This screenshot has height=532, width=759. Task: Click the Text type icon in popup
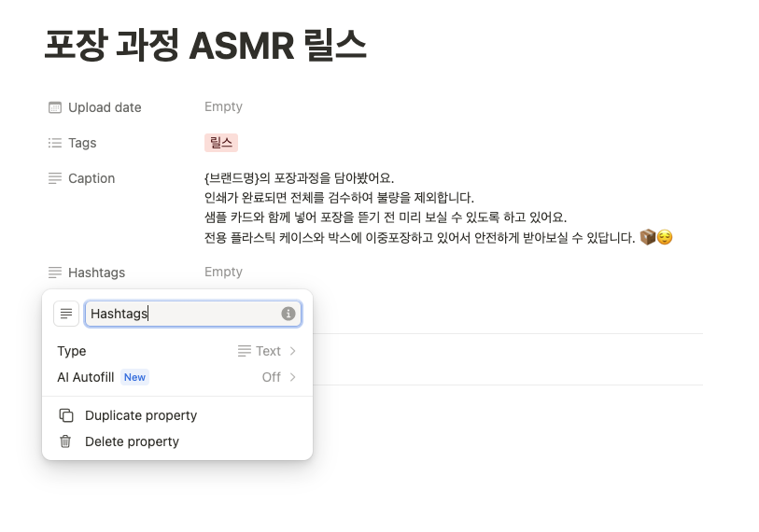click(x=245, y=351)
